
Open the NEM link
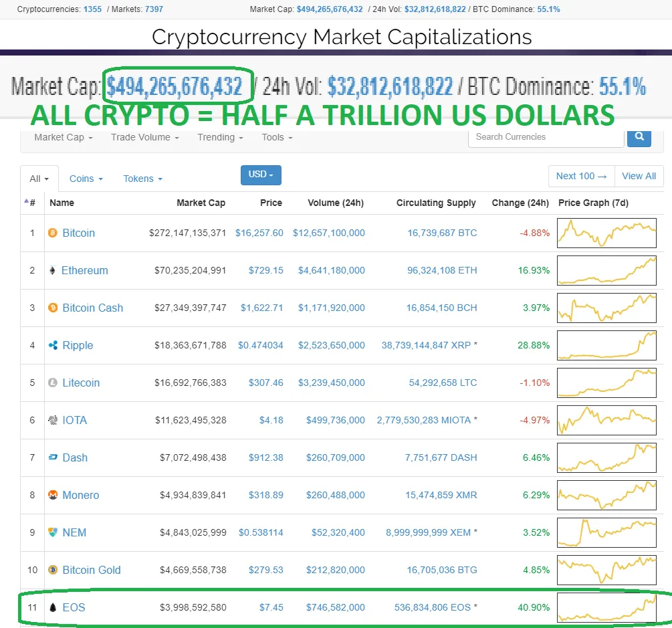pos(74,532)
